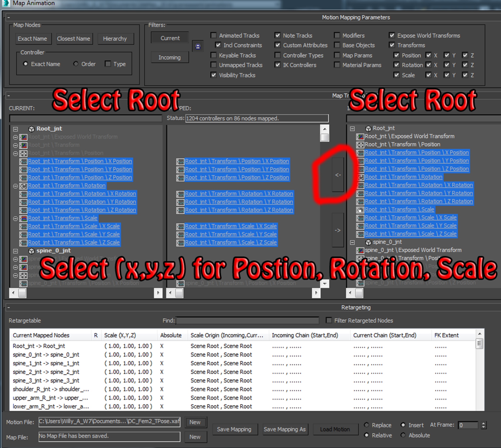
Task: Select the Order controller radio button
Action: pyautogui.click(x=76, y=64)
